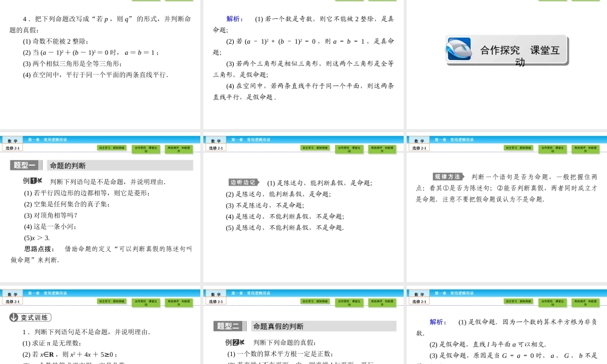Click the headphone icon beside 变式训练
Viewport: 607px width, 364px height.
[x=14, y=317]
